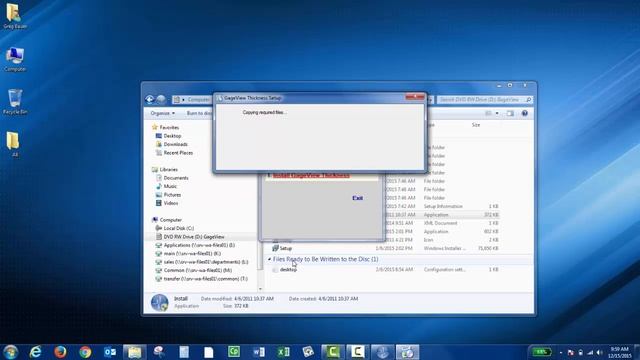
Task: Click the white Camtasia taskbar icon
Action: coord(358,352)
